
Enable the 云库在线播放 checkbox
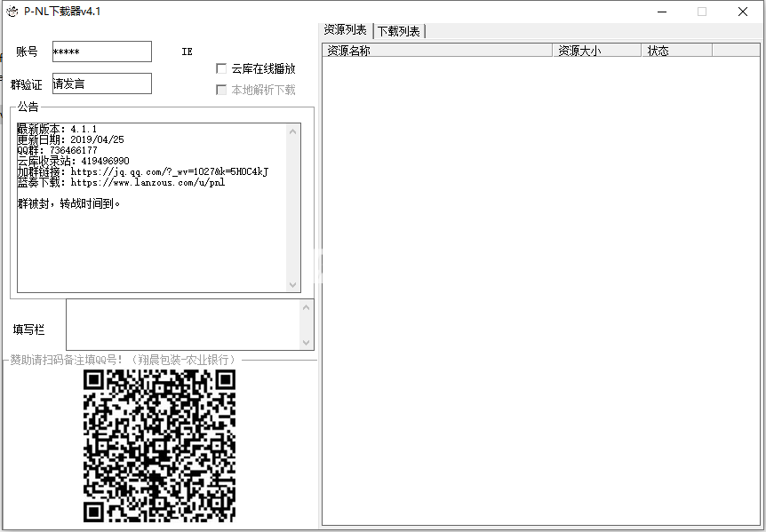tap(221, 68)
